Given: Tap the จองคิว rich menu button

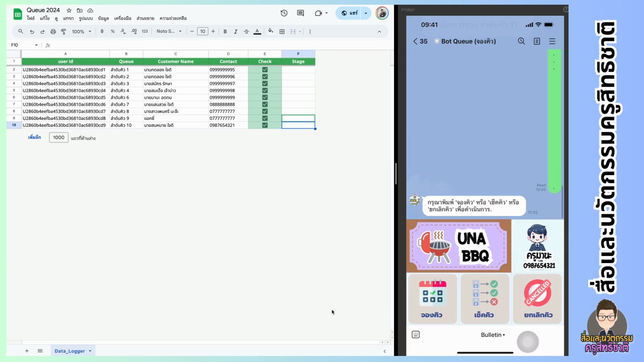Looking at the screenshot, I should click(432, 299).
